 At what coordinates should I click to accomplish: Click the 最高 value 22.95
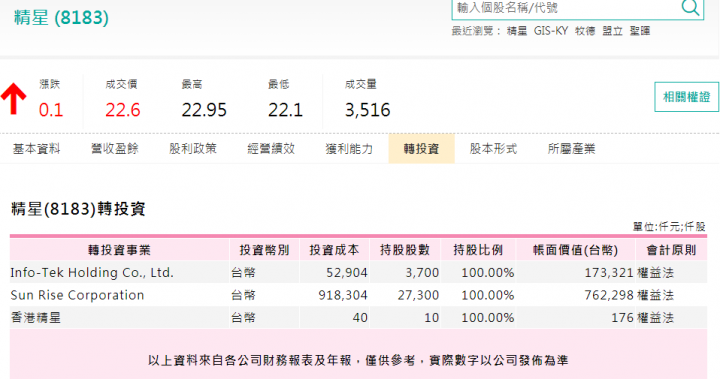[204, 110]
